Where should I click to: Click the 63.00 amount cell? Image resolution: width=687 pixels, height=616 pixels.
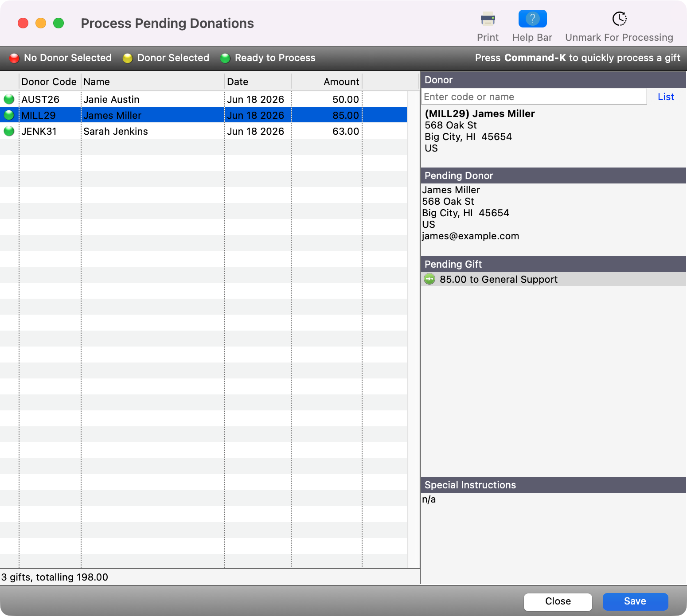pos(346,131)
